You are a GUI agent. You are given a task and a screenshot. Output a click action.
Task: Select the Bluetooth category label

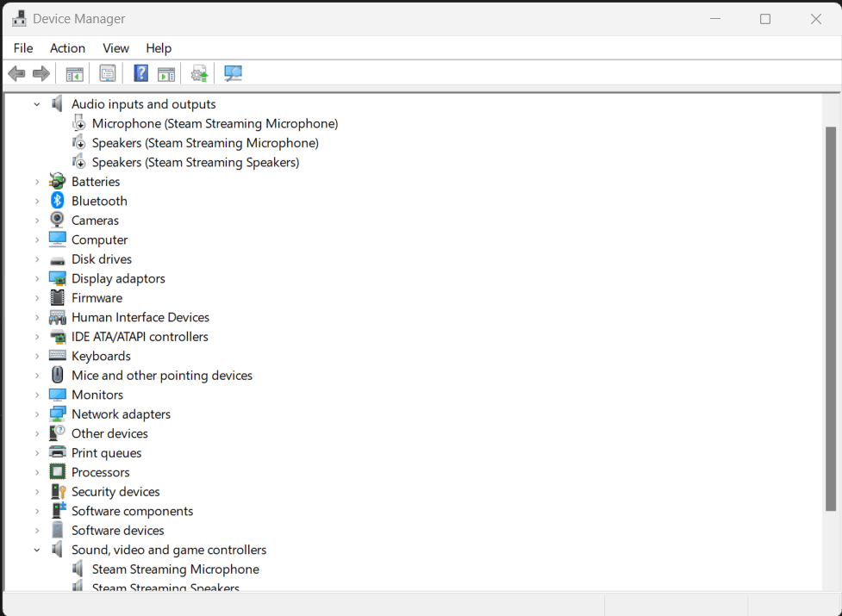(x=101, y=200)
